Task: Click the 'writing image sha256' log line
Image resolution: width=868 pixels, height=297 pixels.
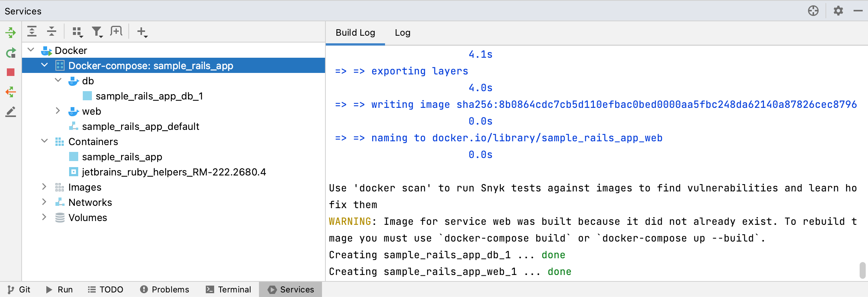Action: [596, 104]
